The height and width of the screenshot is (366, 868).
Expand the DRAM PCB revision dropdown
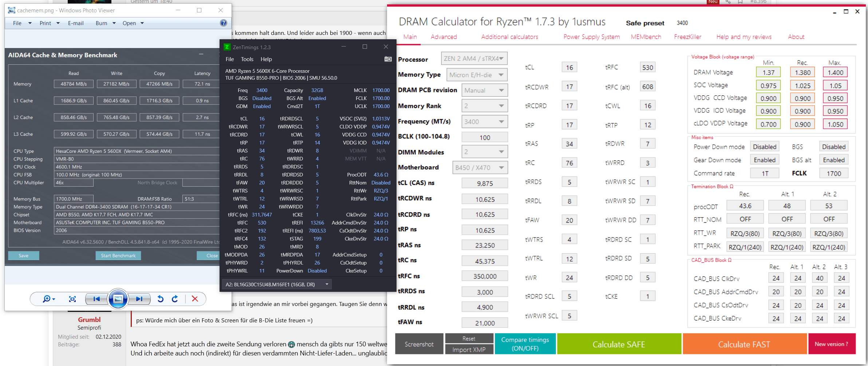click(x=485, y=90)
